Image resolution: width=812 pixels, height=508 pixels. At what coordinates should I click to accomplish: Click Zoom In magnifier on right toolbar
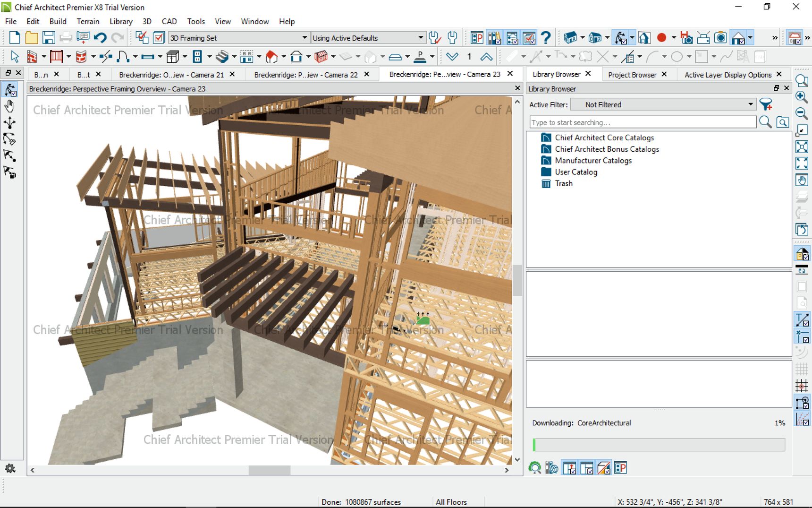tap(802, 97)
